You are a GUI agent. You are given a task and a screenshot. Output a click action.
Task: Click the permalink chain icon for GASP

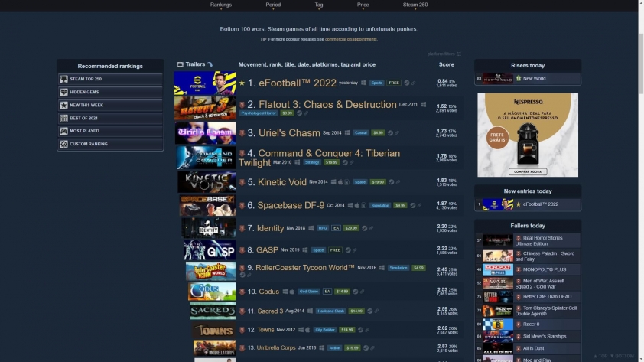(354, 250)
